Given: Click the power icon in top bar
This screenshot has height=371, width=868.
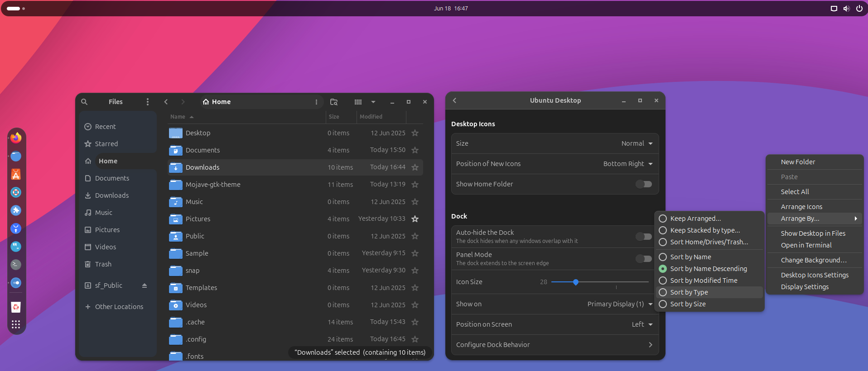Looking at the screenshot, I should pos(859,9).
